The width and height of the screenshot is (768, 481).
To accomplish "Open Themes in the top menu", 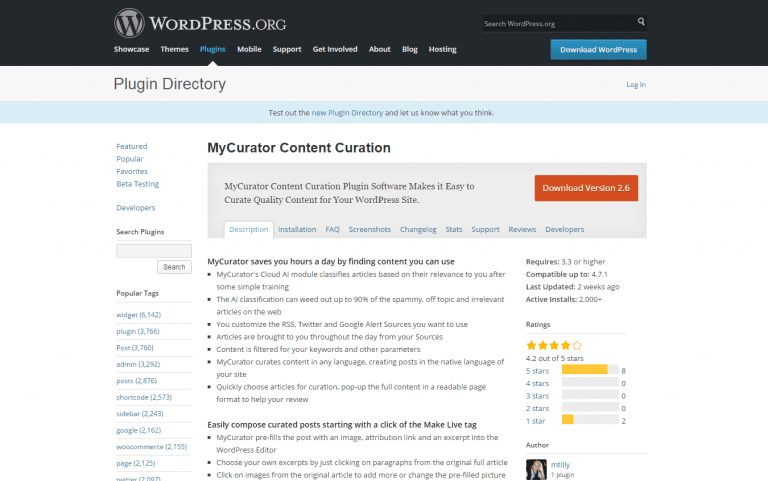I will coord(175,49).
